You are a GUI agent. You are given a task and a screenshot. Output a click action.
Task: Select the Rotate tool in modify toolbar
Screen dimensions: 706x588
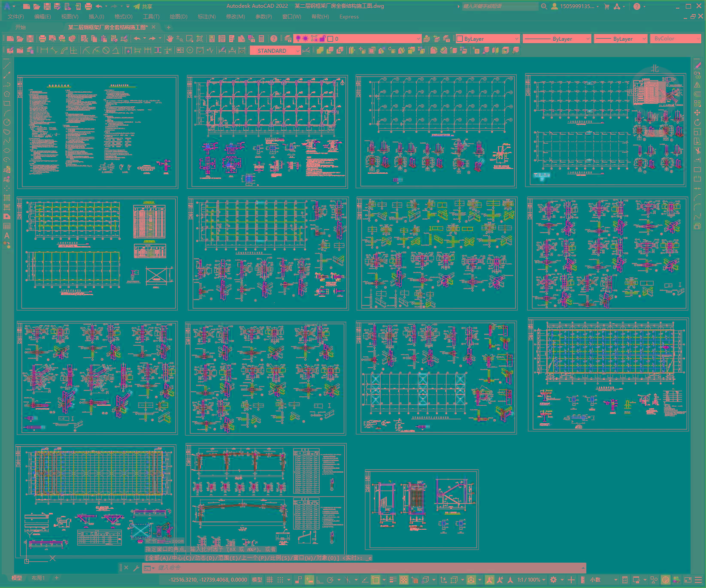(697, 122)
